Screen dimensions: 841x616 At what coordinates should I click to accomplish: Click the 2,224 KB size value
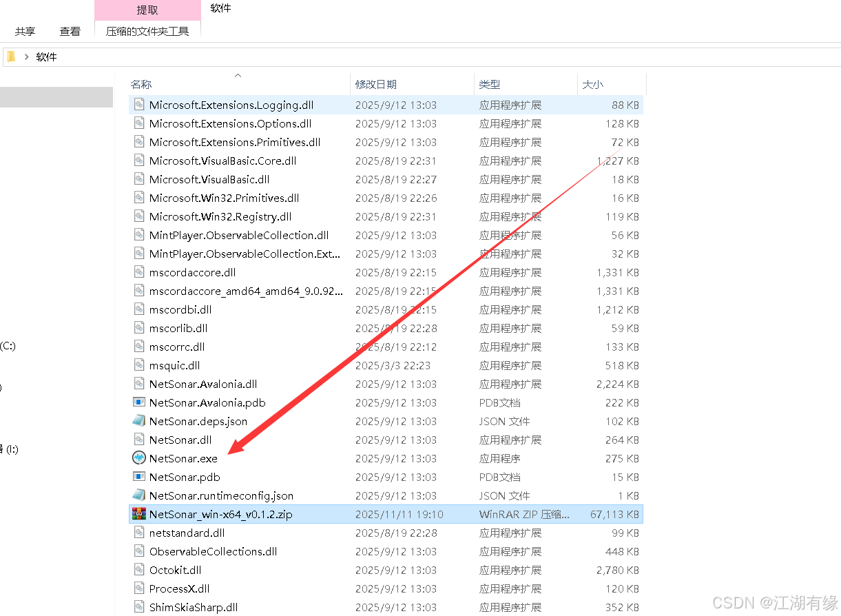[x=618, y=384]
